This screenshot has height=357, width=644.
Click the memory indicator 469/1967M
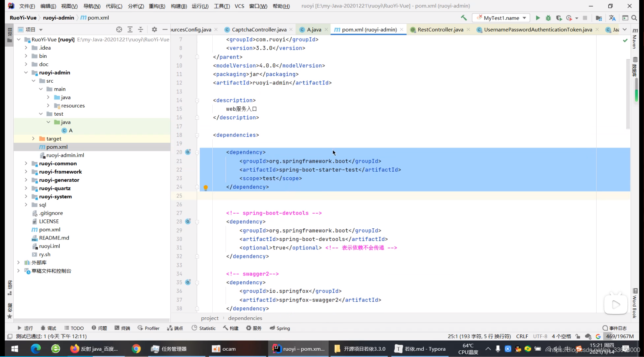click(x=620, y=336)
